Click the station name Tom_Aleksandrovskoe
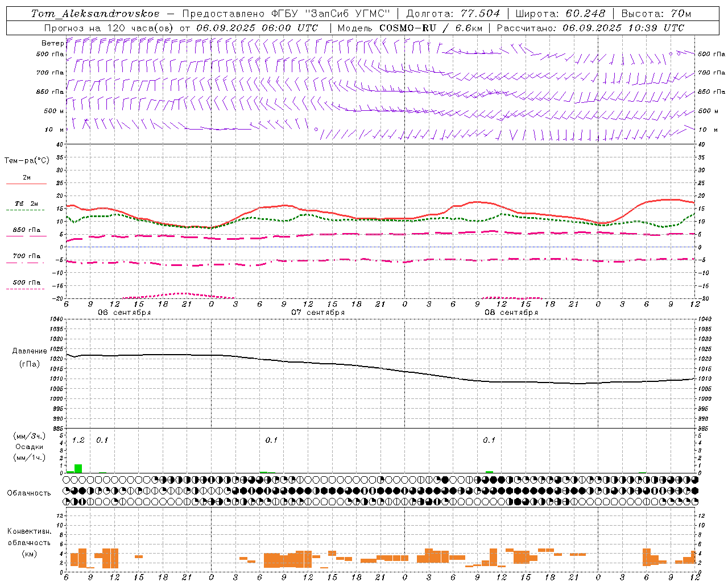 (x=95, y=14)
